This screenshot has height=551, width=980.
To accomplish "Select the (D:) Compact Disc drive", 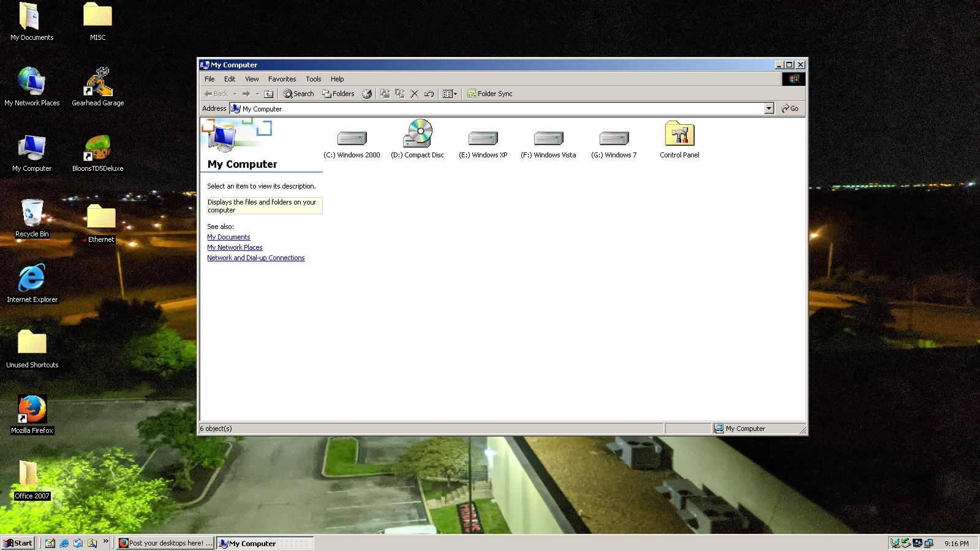I will click(417, 135).
